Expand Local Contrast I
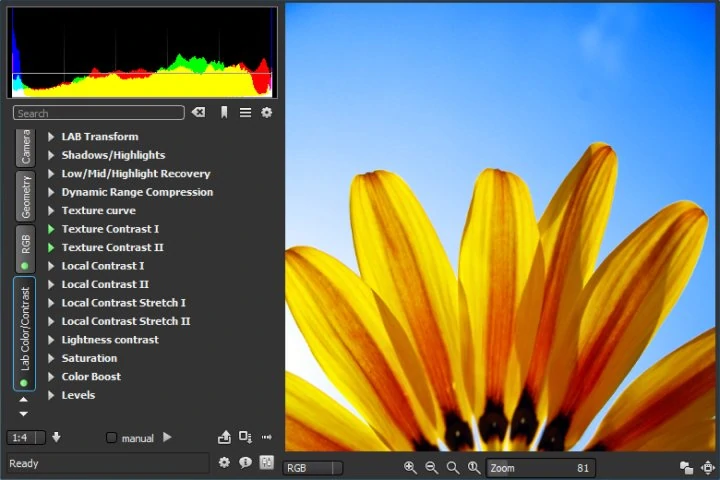 (51, 266)
